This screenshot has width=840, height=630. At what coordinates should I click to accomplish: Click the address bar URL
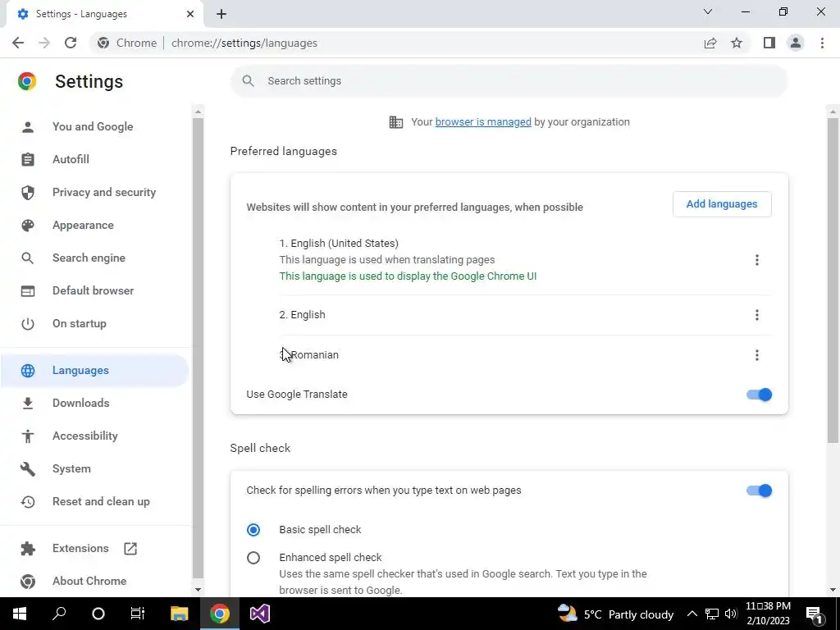(x=244, y=43)
